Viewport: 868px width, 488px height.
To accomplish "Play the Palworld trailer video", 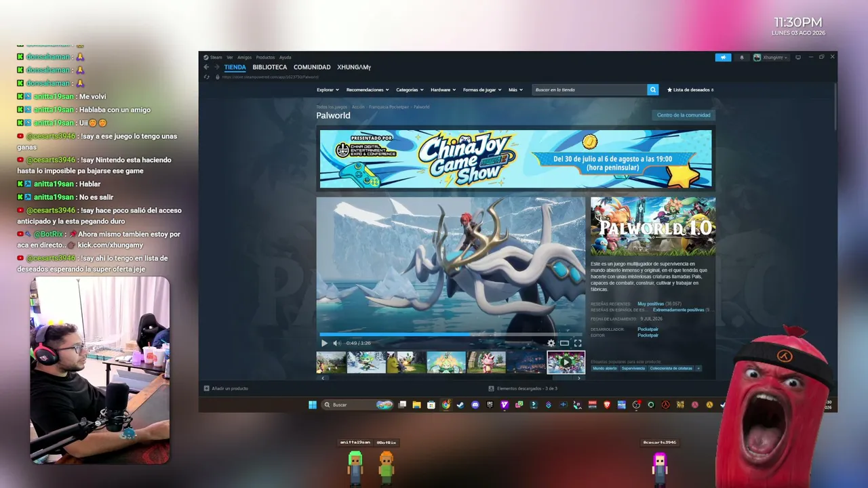I will [324, 343].
